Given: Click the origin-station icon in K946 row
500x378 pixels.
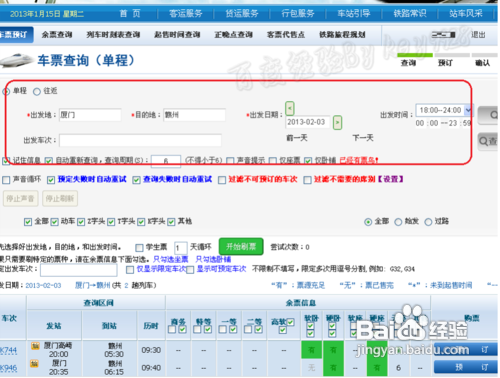Looking at the screenshot, I should pyautogui.click(x=34, y=363).
